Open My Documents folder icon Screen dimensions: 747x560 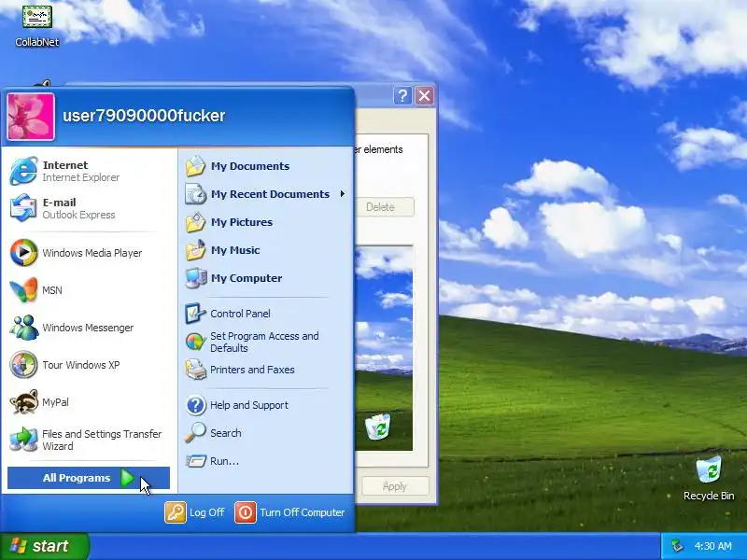tap(195, 166)
